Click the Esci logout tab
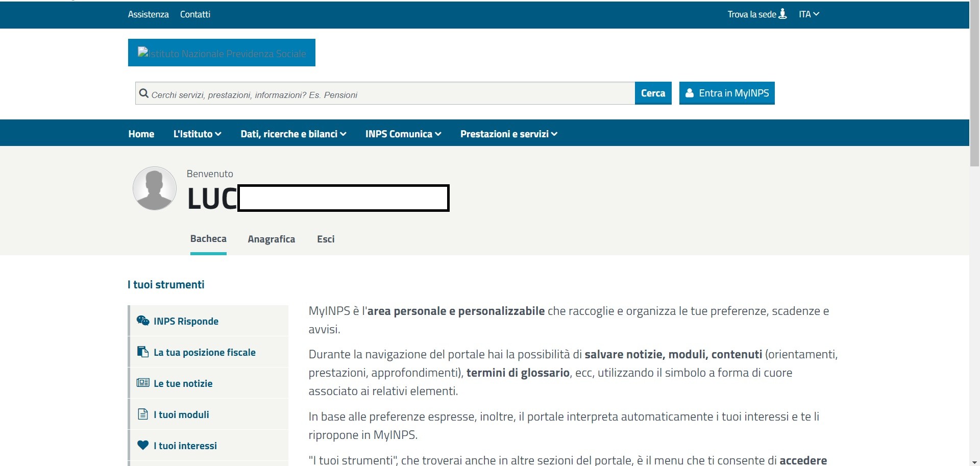 (326, 239)
